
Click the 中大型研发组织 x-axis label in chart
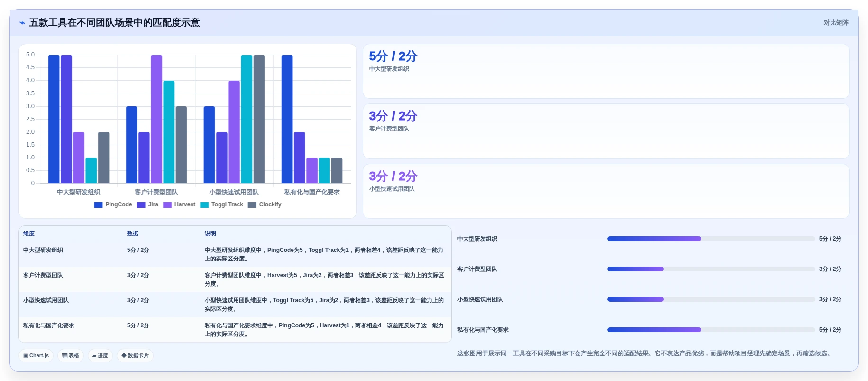(79, 192)
